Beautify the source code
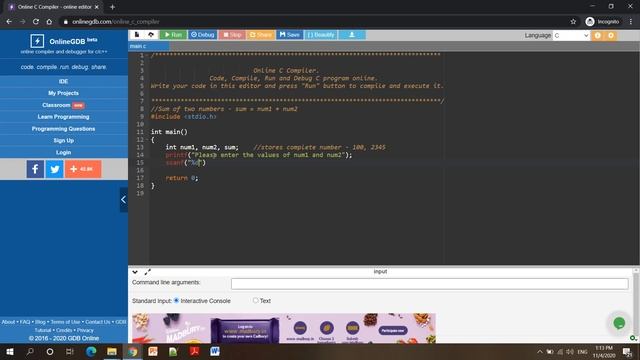Image resolution: width=640 pixels, height=360 pixels. [321, 35]
